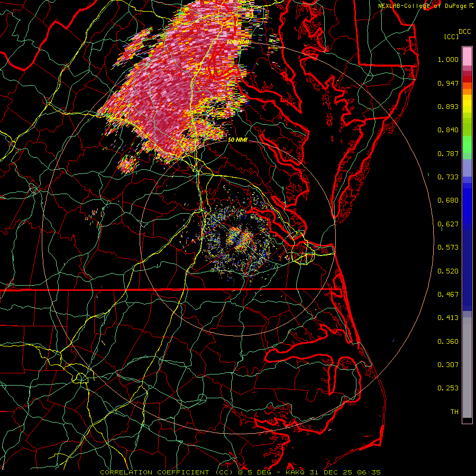Click the 50 NMI range ring label
This screenshot has height=476, width=476.
[237, 140]
